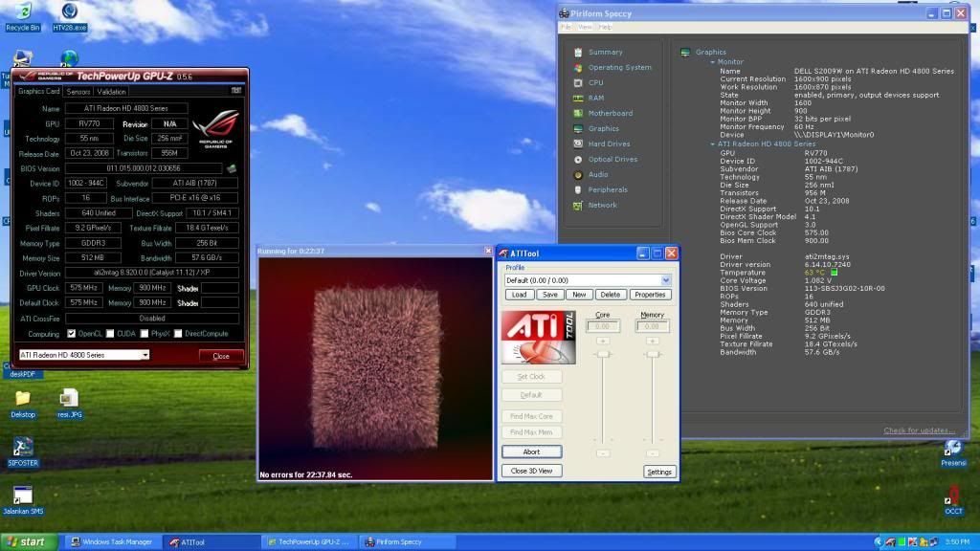980x551 pixels.
Task: Open the Motherboard icon in Speccy sidebar
Action: click(x=578, y=114)
